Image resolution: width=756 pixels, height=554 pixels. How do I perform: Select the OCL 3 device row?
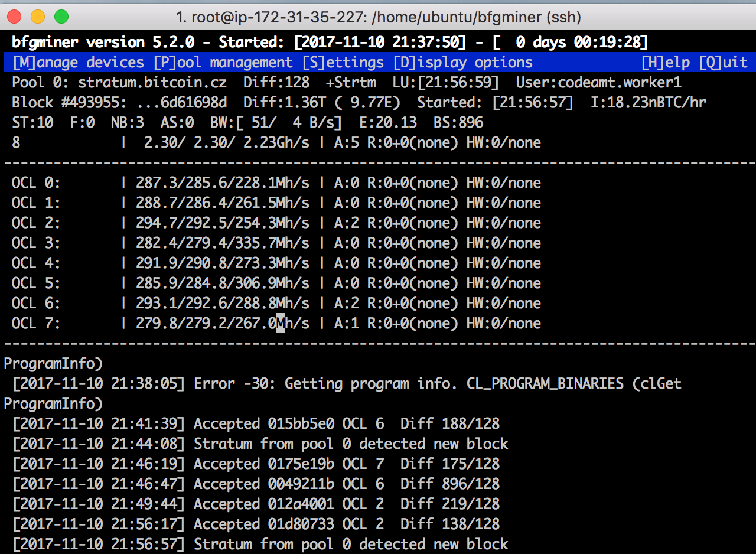[x=276, y=243]
